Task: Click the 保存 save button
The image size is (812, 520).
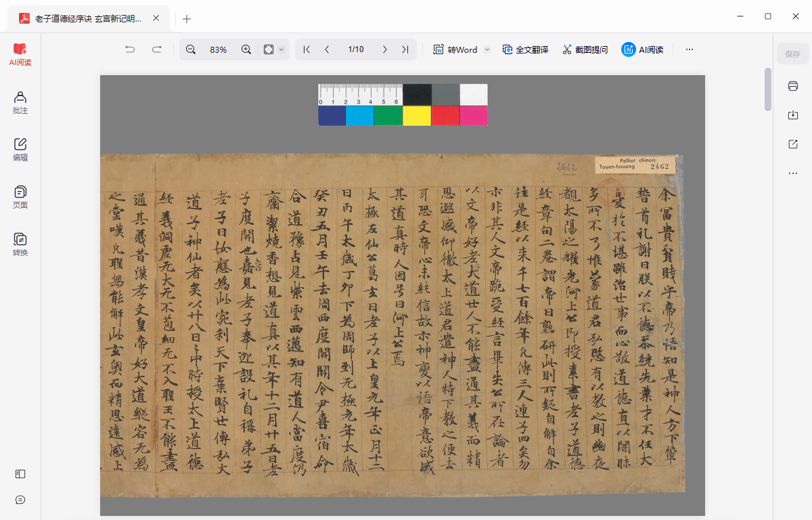Action: (x=792, y=54)
